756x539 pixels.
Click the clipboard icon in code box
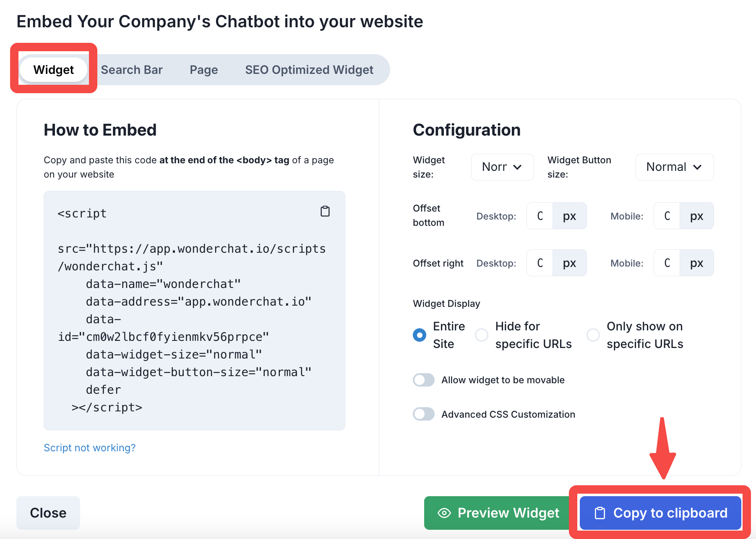point(325,211)
